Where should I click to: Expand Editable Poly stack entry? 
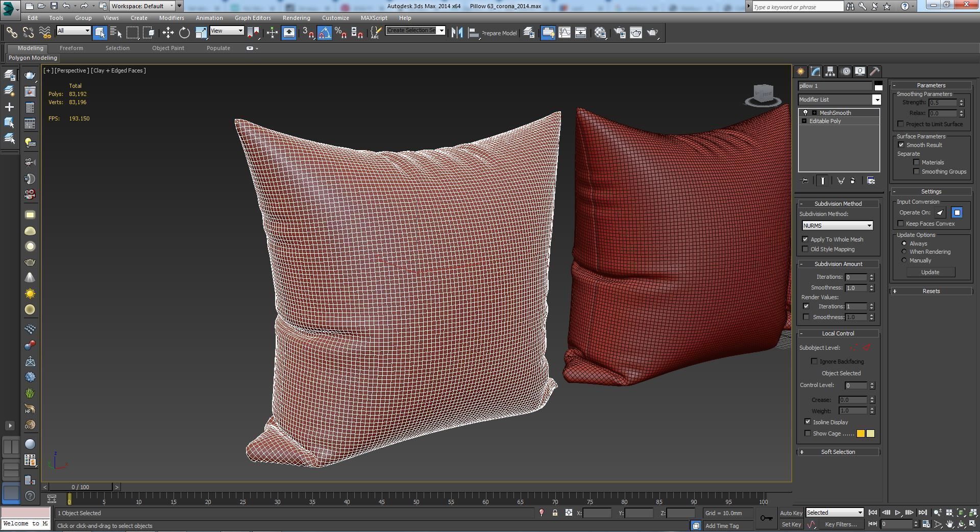pyautogui.click(x=804, y=121)
